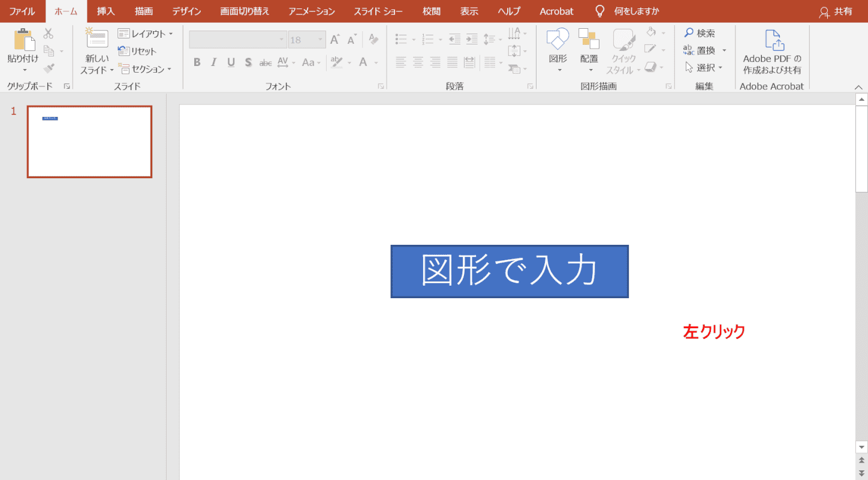868x480 pixels.
Task: Decrease font size with the small A icon
Action: [x=351, y=40]
